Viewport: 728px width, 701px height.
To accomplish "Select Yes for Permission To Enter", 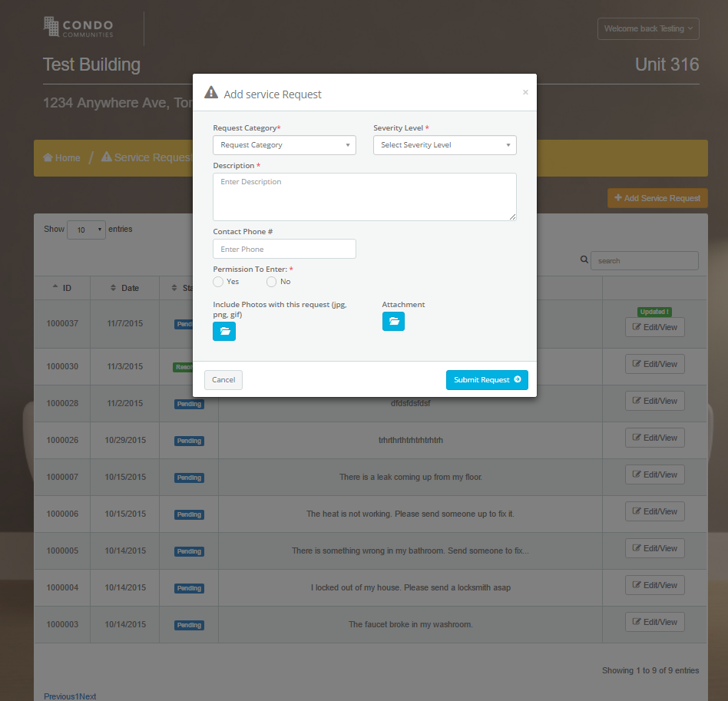I will 217,281.
